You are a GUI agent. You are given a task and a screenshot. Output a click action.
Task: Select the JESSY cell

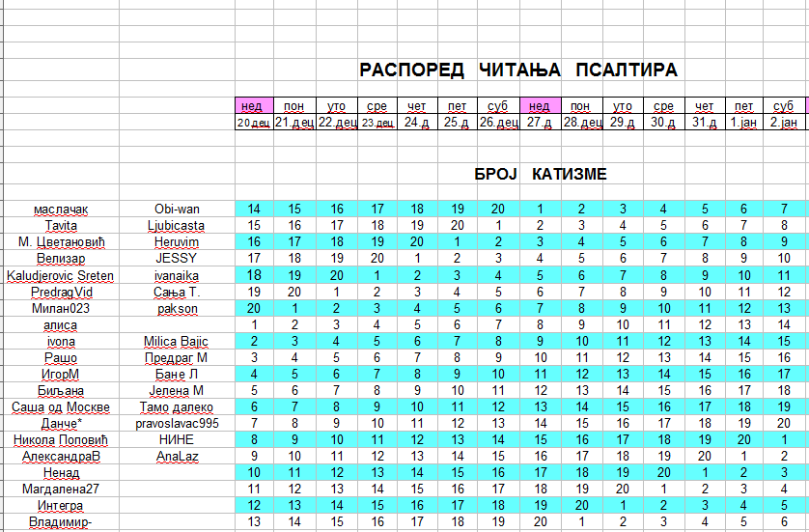point(177,259)
